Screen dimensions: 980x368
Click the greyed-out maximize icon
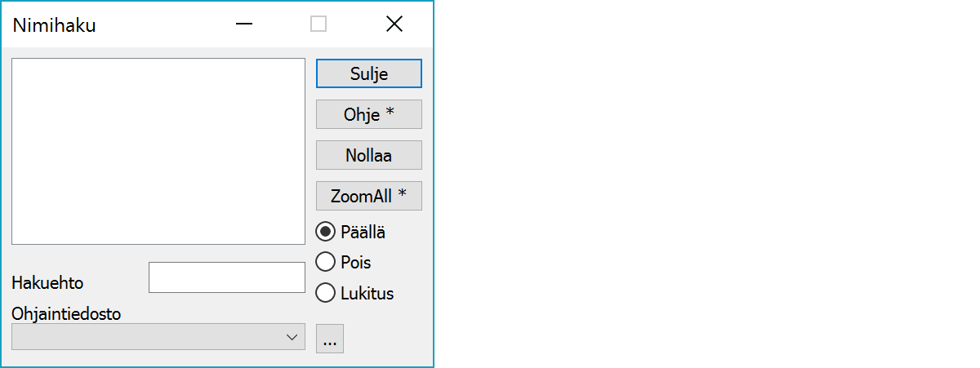(318, 24)
